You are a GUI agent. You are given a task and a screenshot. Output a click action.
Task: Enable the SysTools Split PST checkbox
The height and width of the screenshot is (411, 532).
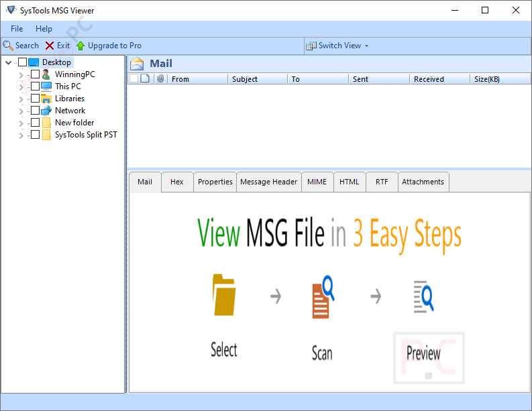coord(36,135)
